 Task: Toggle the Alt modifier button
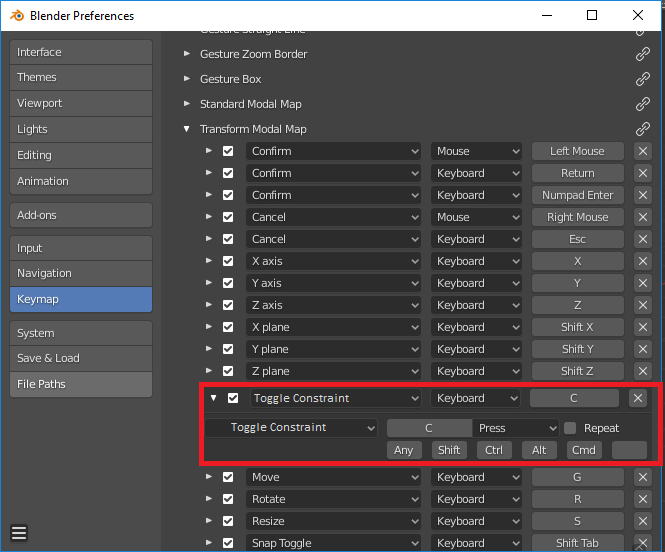pyautogui.click(x=539, y=450)
